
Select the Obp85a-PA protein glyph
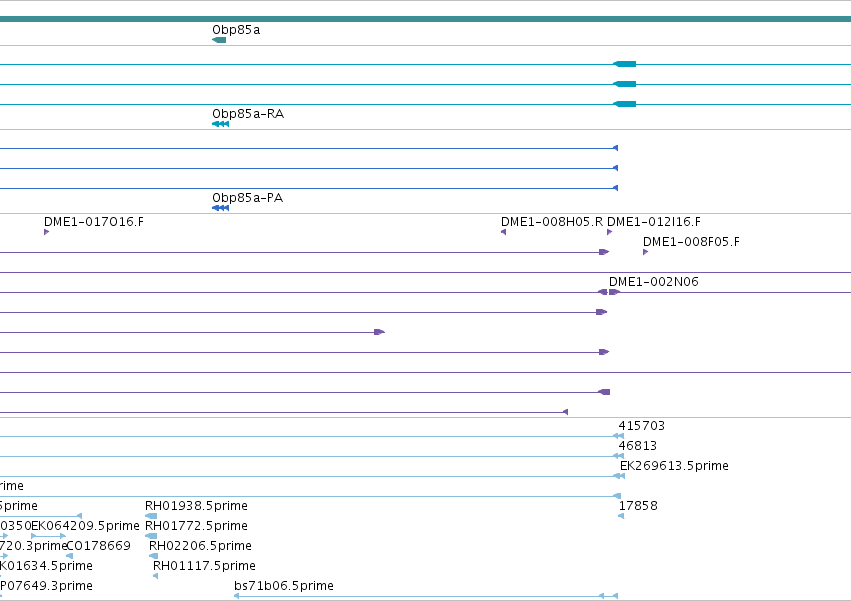[x=220, y=208]
